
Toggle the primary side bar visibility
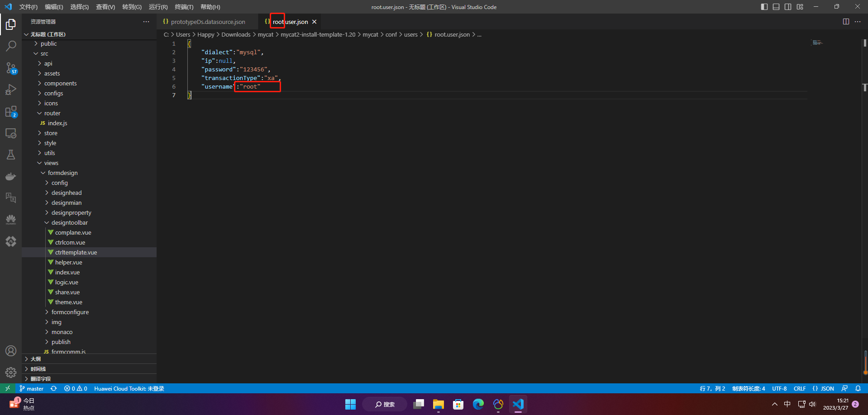764,7
